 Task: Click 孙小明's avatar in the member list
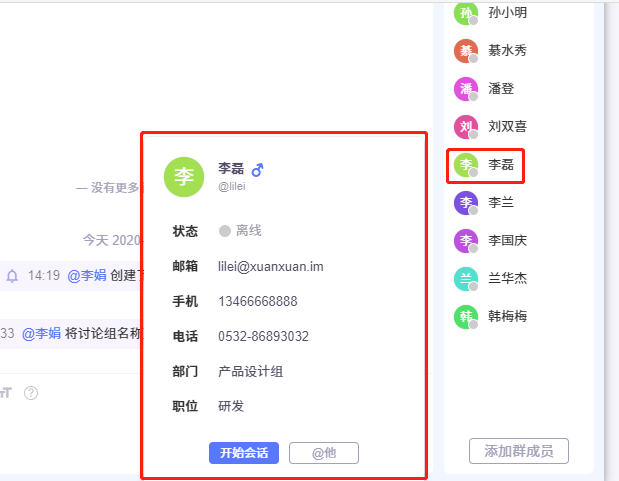466,14
